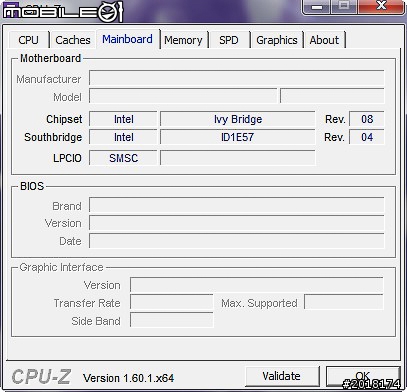Image resolution: width=407 pixels, height=392 pixels.
Task: Click the disabled maximize window button
Action: 344,6
